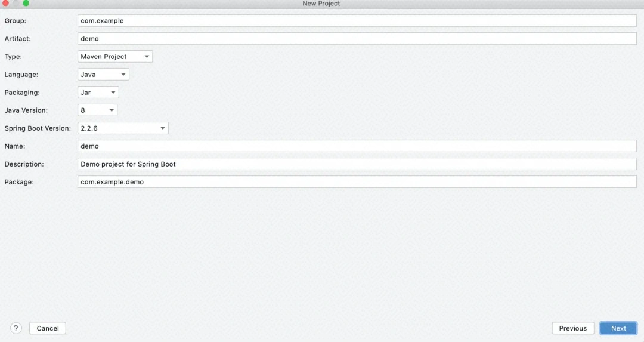Screen dimensions: 644x342
Task: Focus the Package field containing com.example.demo
Action: click(x=357, y=181)
